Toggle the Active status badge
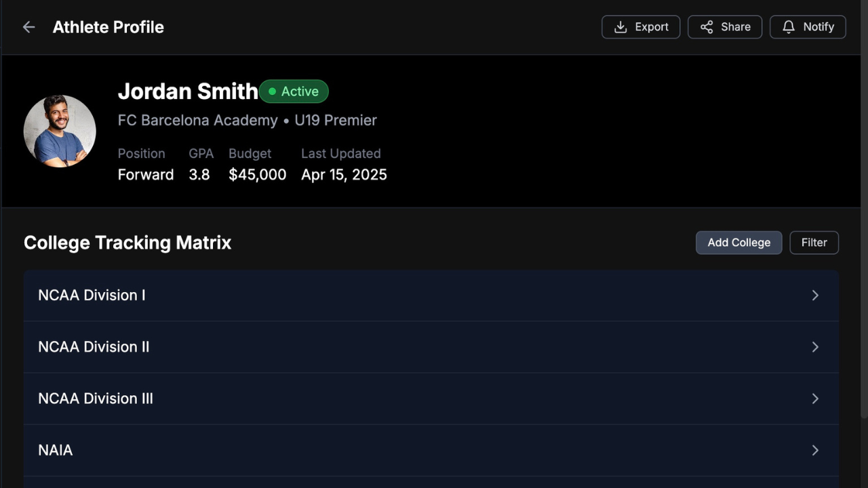Image resolution: width=868 pixels, height=488 pixels. pyautogui.click(x=294, y=91)
